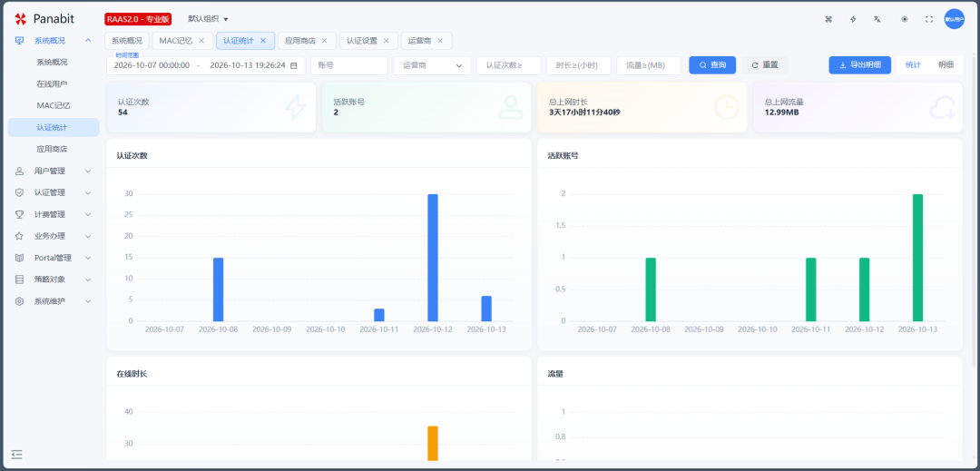Close the MAC记忆 tab
This screenshot has width=980, height=471.
pos(201,41)
